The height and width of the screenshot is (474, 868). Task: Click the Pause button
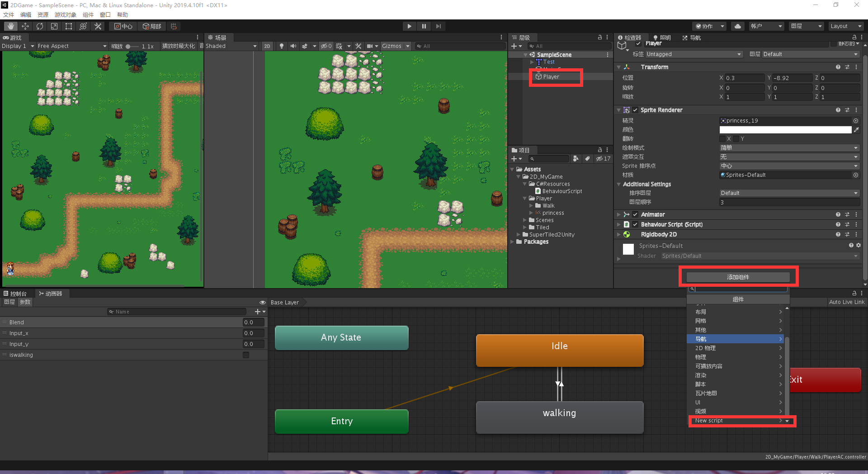[x=424, y=26]
